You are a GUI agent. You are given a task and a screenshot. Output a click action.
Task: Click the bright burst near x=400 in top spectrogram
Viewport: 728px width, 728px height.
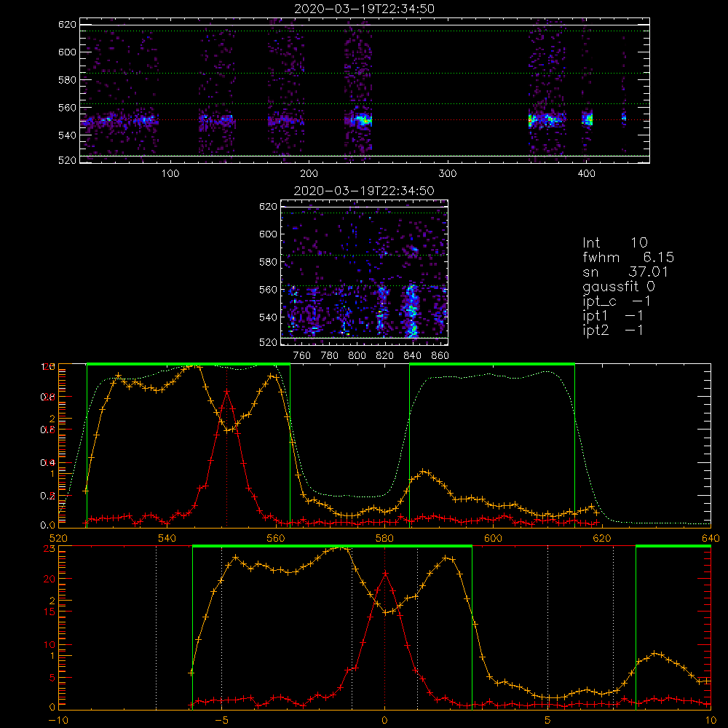click(587, 119)
